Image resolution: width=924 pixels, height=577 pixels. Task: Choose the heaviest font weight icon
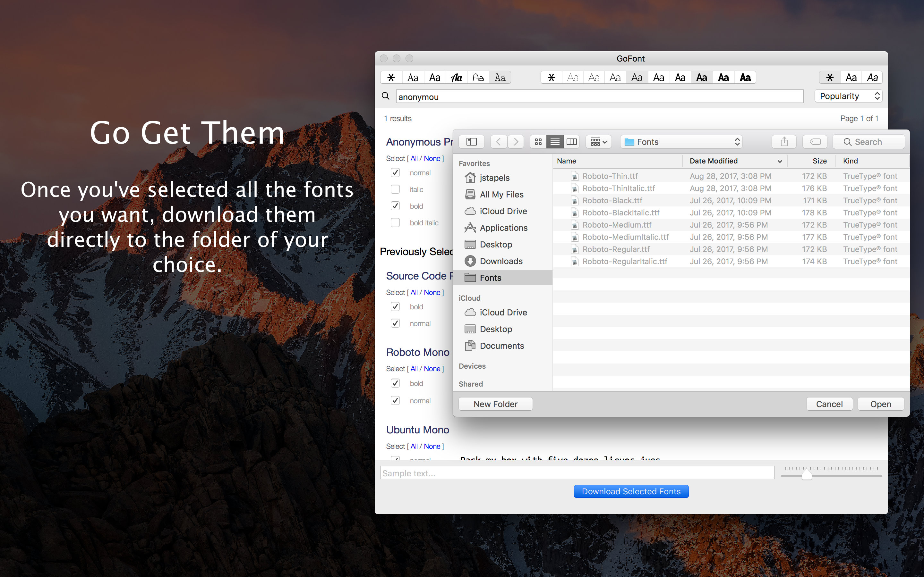point(745,78)
